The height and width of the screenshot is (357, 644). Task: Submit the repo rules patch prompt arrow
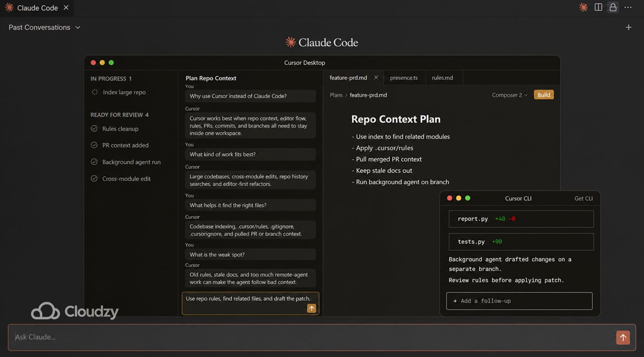click(311, 308)
